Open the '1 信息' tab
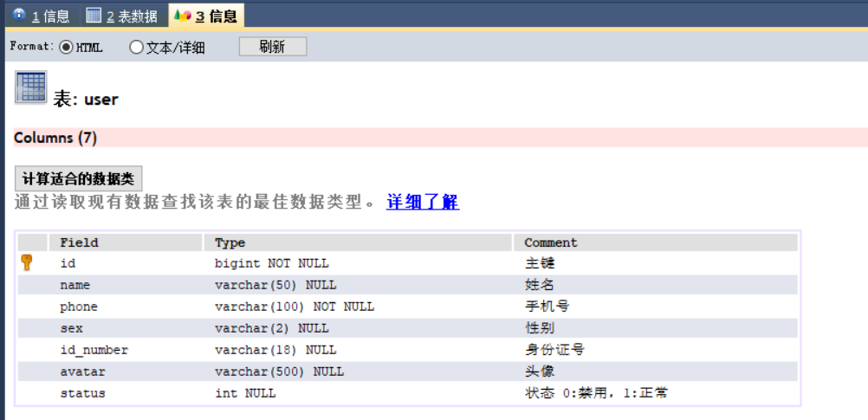Image resolution: width=868 pixels, height=420 pixels. click(42, 16)
